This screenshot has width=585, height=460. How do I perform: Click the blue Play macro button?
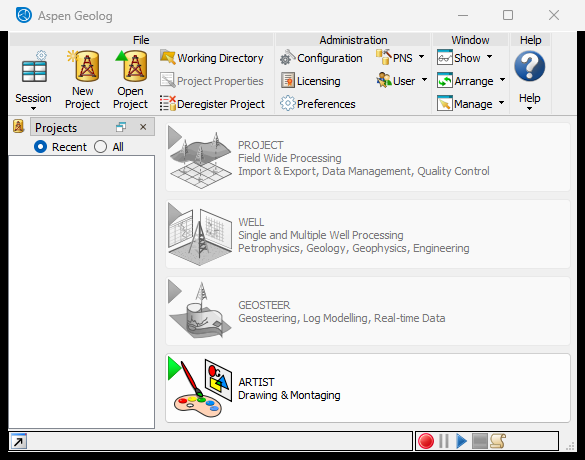(x=462, y=441)
